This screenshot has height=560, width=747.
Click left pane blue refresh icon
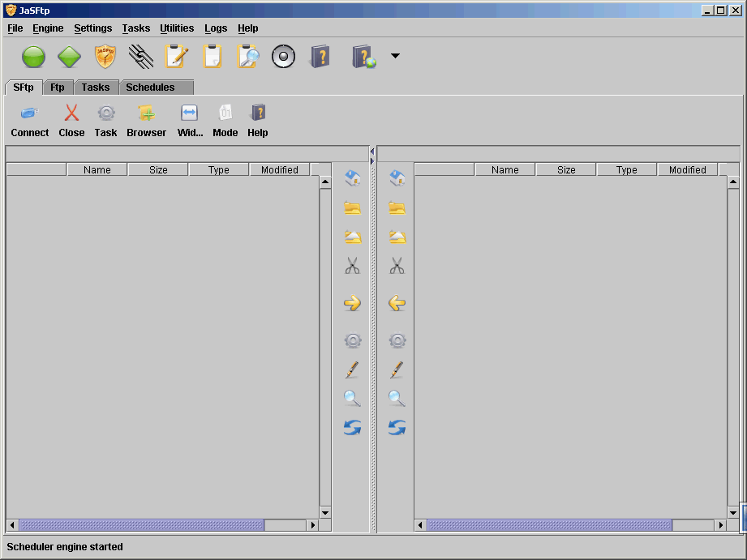353,428
